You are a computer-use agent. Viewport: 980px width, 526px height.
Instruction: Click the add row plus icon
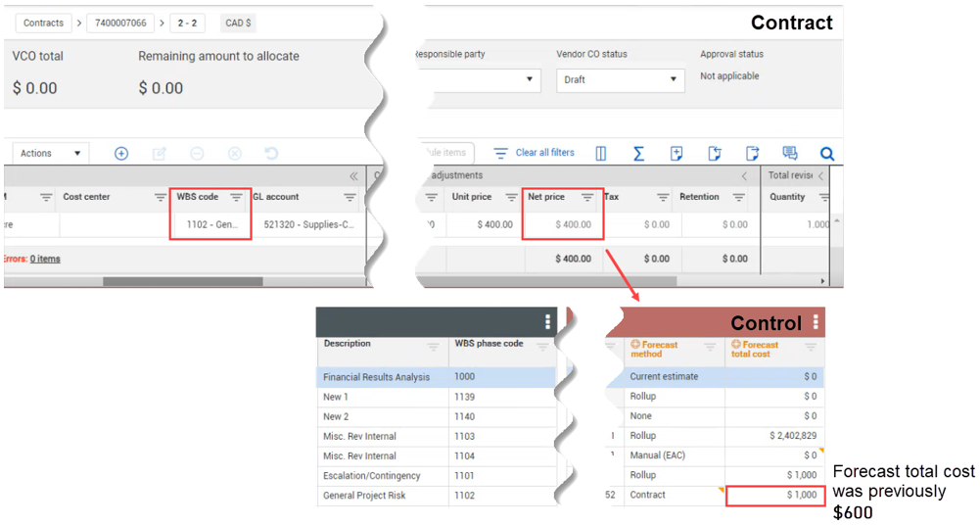pyautogui.click(x=121, y=154)
